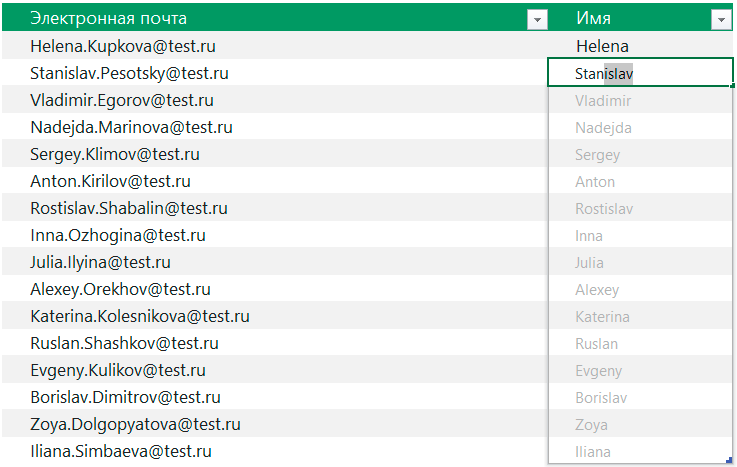
Task: Select the Vladimir.Egorov@test.ru cell
Action: click(x=275, y=100)
